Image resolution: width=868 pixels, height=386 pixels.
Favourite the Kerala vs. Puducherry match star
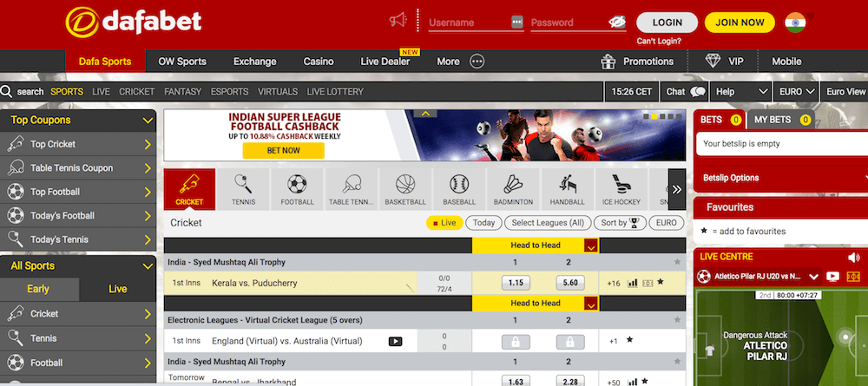(661, 282)
